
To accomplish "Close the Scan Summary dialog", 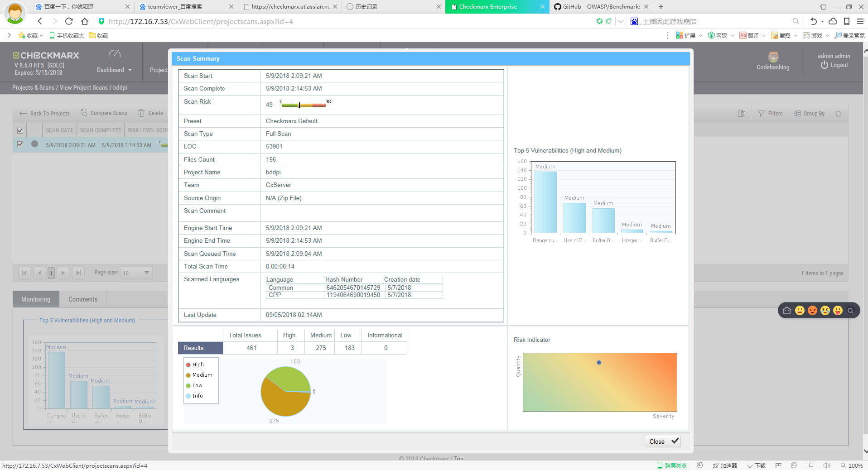I will 663,441.
